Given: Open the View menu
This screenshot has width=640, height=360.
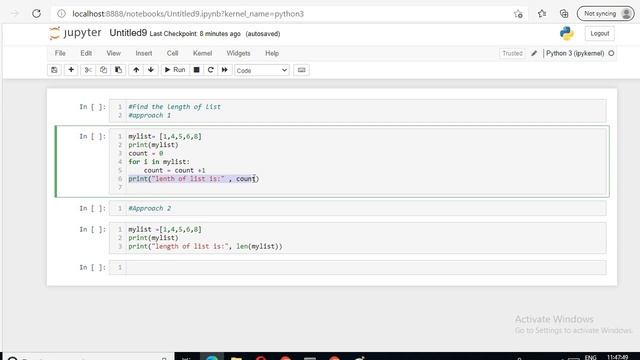Looking at the screenshot, I should (x=113, y=53).
